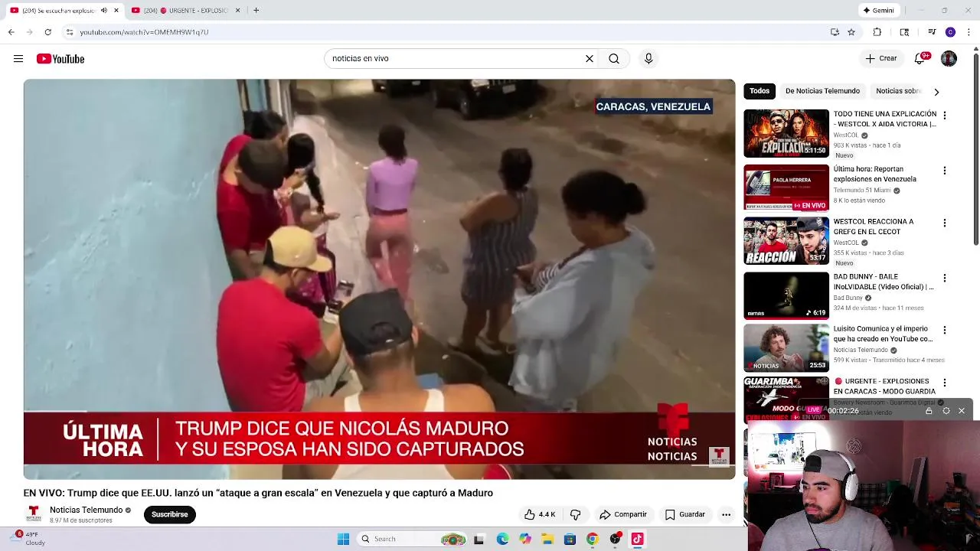
Task: Open Microsoft Store from taskbar
Action: [x=570, y=539]
